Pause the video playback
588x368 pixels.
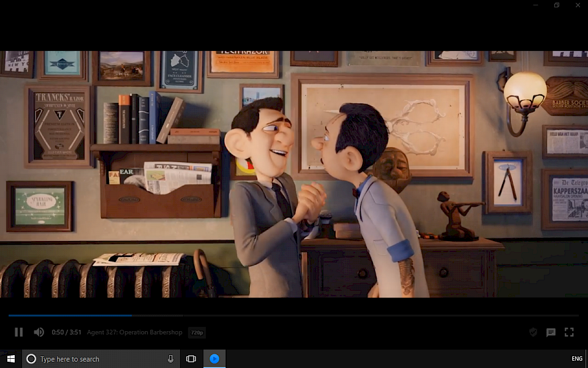18,332
